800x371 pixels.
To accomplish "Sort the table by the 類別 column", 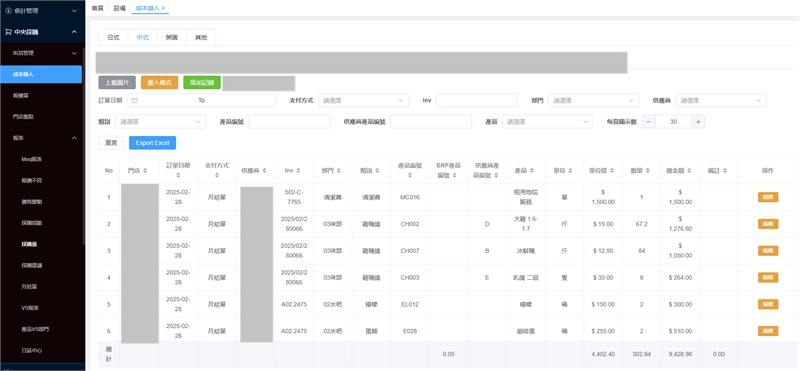I will [x=377, y=170].
